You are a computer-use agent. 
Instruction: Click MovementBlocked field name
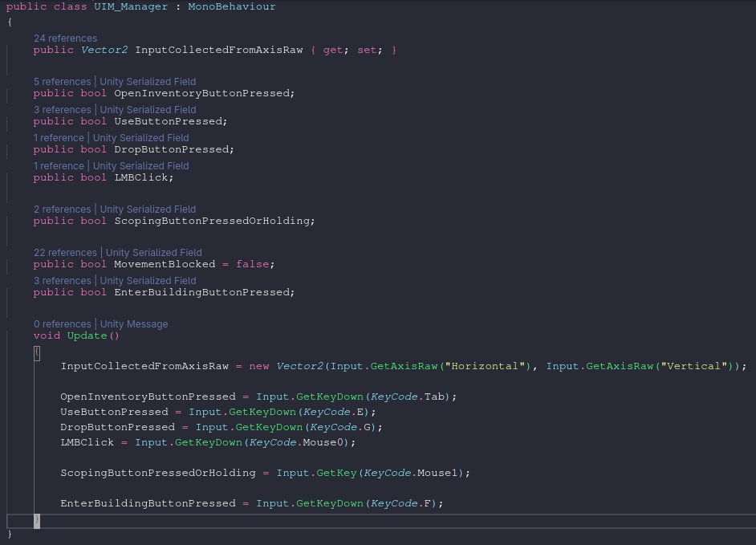point(165,264)
